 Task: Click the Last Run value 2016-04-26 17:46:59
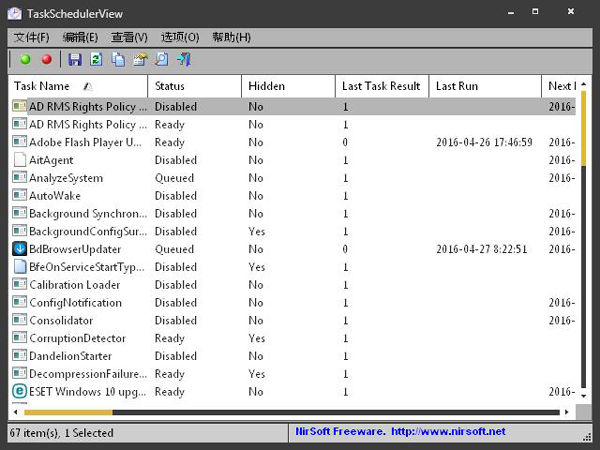coord(484,142)
